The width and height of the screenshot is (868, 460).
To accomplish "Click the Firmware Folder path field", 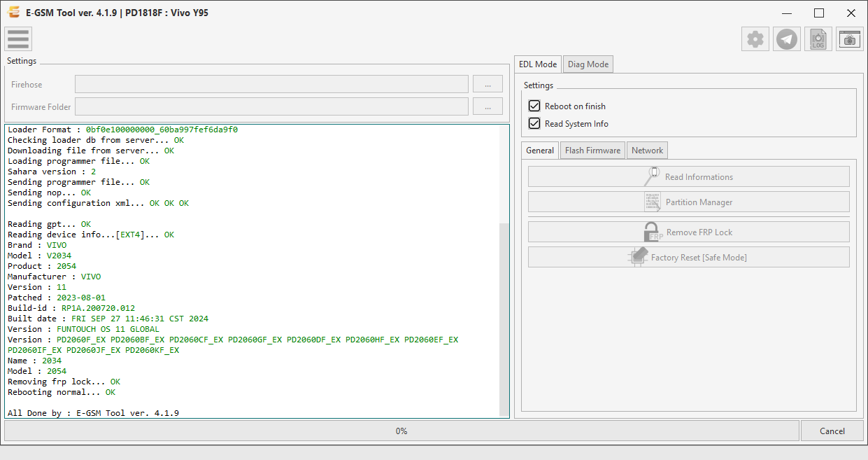I will click(271, 106).
